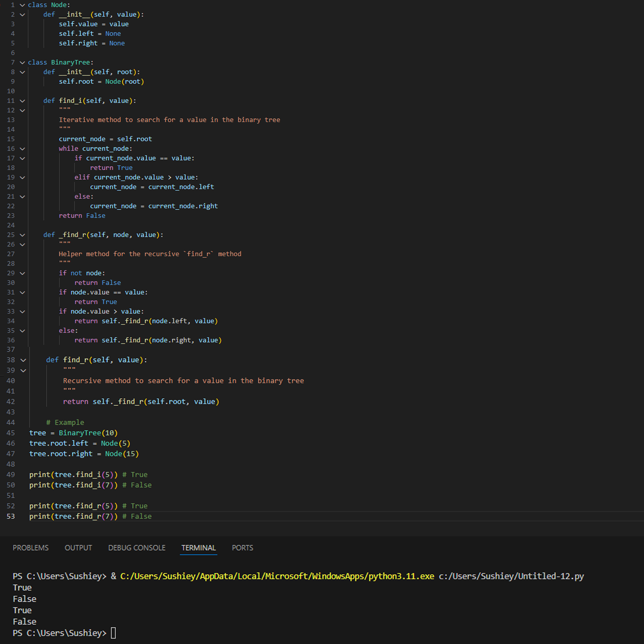The height and width of the screenshot is (644, 644).
Task: Place cursor on BinaryTree(10) call
Action: click(x=88, y=433)
